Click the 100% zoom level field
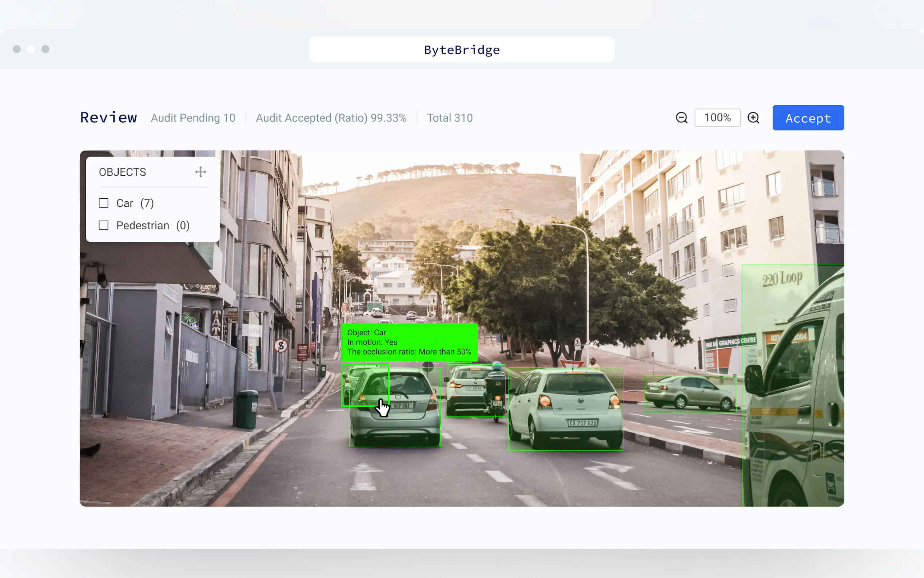This screenshot has height=578, width=924. (x=717, y=118)
